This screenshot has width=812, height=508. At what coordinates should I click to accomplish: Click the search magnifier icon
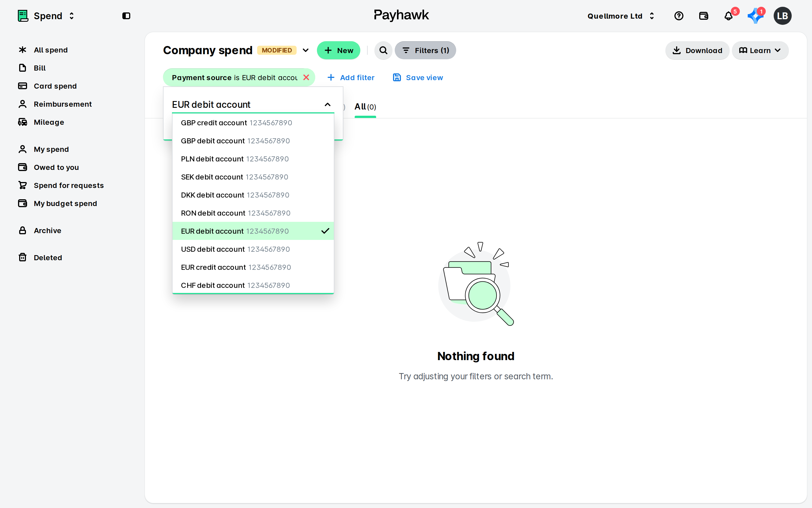pyautogui.click(x=383, y=51)
